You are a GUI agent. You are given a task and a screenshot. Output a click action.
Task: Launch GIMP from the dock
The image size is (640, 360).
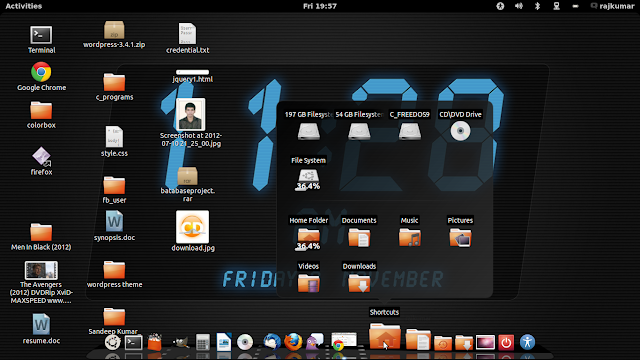180,342
